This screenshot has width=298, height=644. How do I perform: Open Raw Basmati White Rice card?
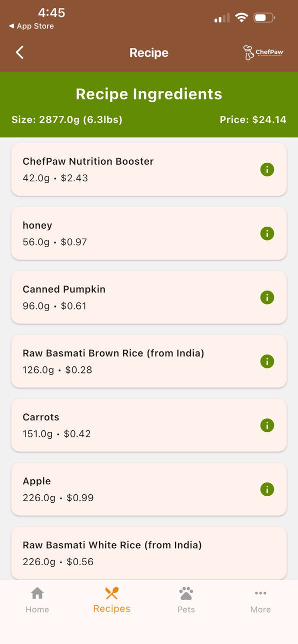(x=149, y=553)
